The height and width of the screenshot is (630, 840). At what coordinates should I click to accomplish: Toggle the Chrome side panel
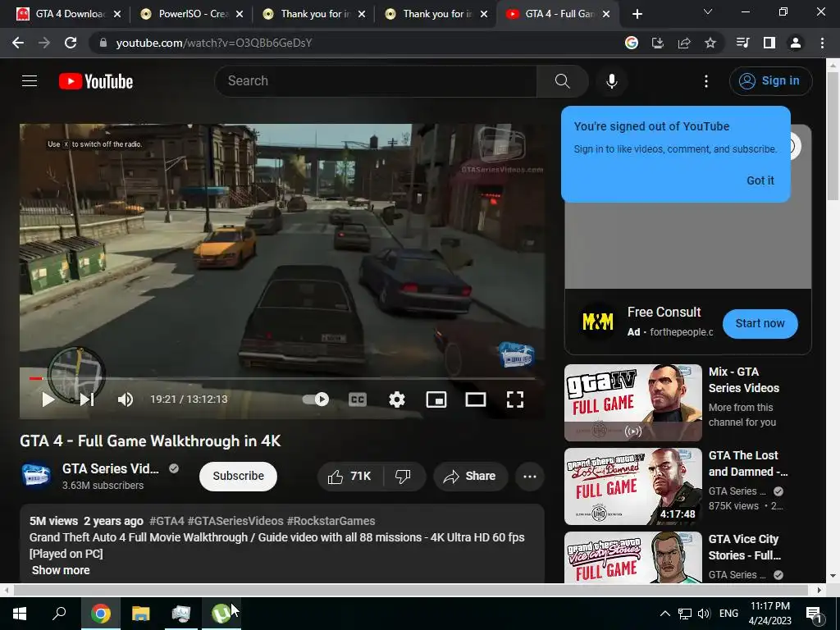click(769, 43)
